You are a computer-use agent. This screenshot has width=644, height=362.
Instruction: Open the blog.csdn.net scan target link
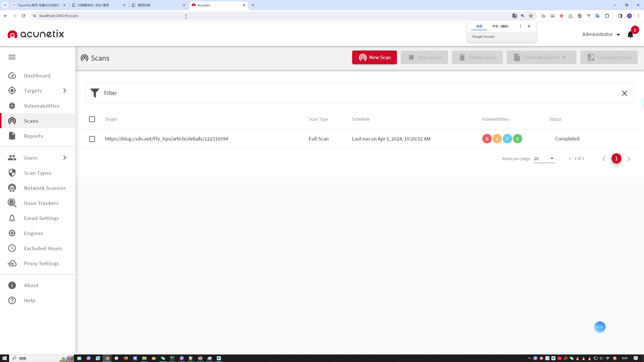click(167, 139)
